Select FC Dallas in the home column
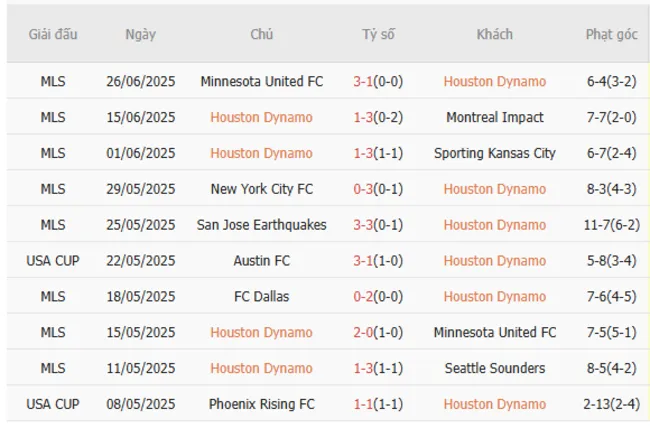The height and width of the screenshot is (428, 650). (262, 297)
